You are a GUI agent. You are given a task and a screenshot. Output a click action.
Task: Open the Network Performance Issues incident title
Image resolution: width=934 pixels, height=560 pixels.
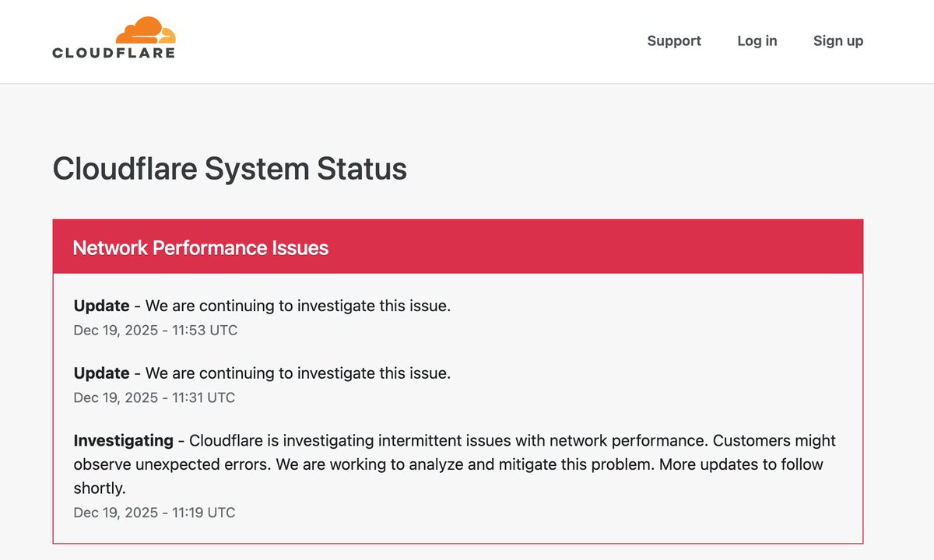pos(201,248)
